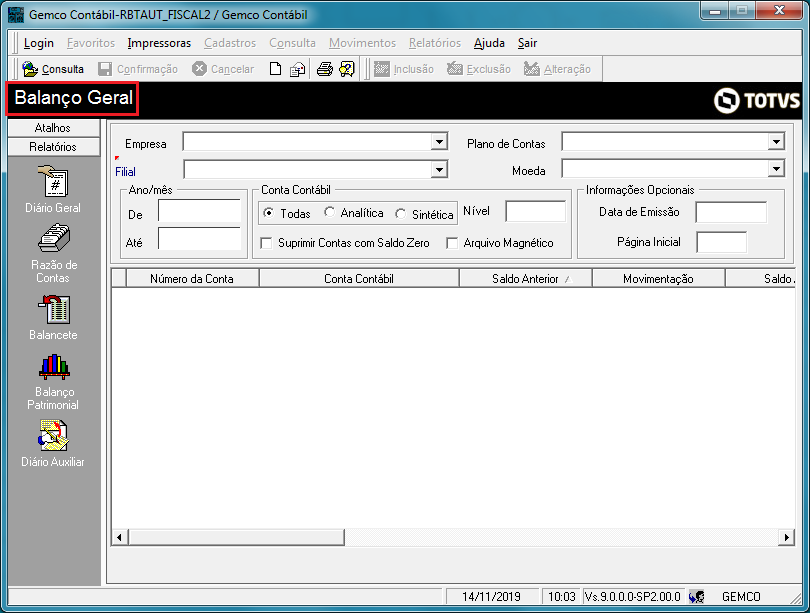Click the Alteração toolbar button
Image resolution: width=810 pixels, height=613 pixels.
(x=557, y=69)
